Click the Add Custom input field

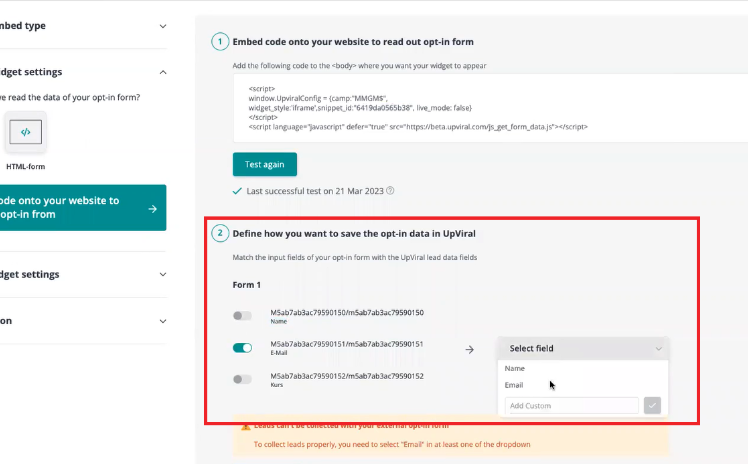click(x=571, y=405)
